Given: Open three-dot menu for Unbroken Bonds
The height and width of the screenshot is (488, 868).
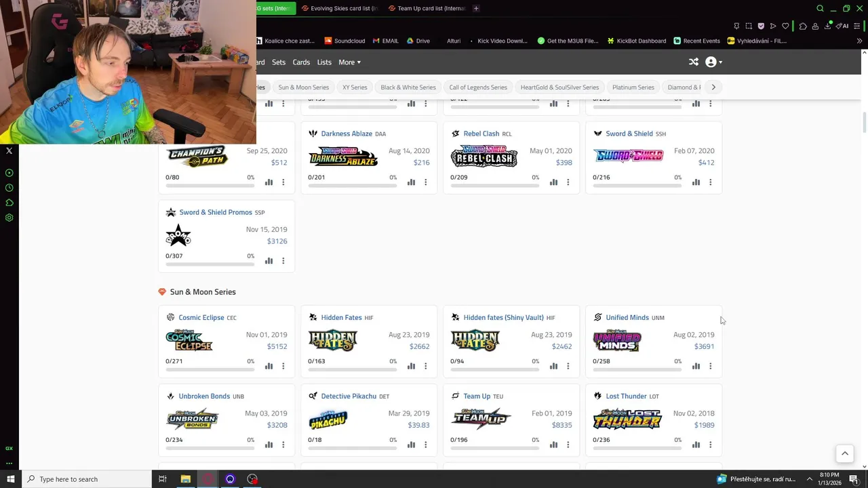Looking at the screenshot, I should [x=283, y=445].
